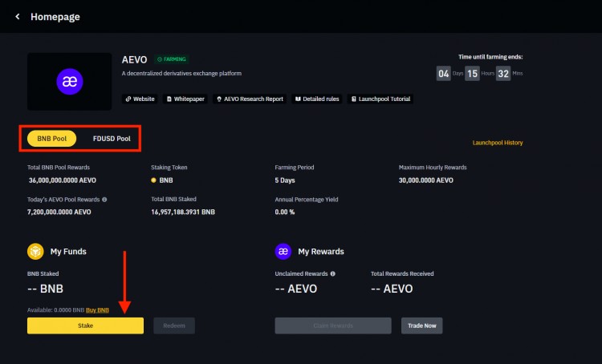Open the Whitepaper document link
The width and height of the screenshot is (602, 364).
click(185, 99)
